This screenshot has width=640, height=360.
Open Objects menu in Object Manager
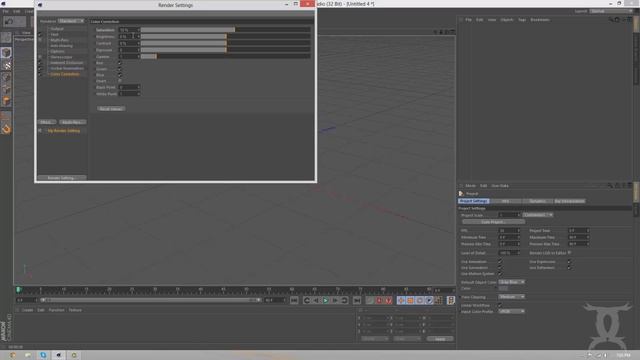[507, 20]
